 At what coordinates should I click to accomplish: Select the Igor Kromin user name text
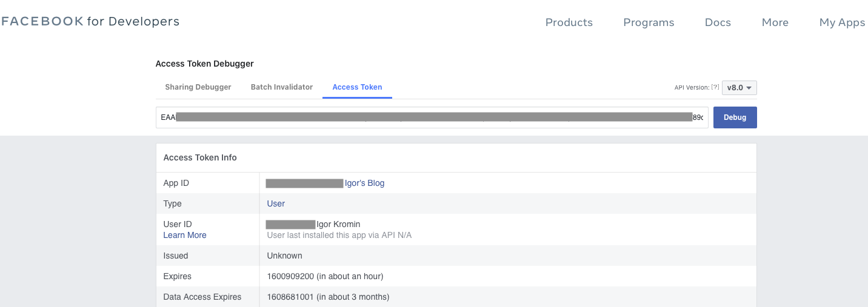pos(338,224)
